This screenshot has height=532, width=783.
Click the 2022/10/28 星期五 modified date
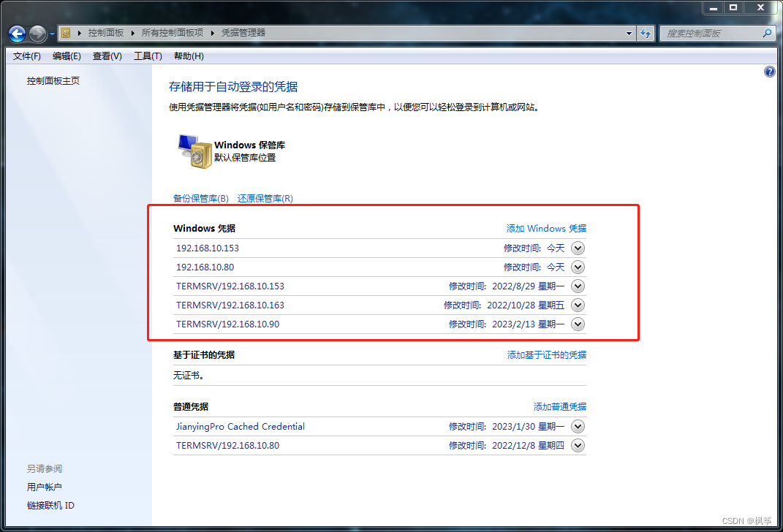[x=526, y=305]
